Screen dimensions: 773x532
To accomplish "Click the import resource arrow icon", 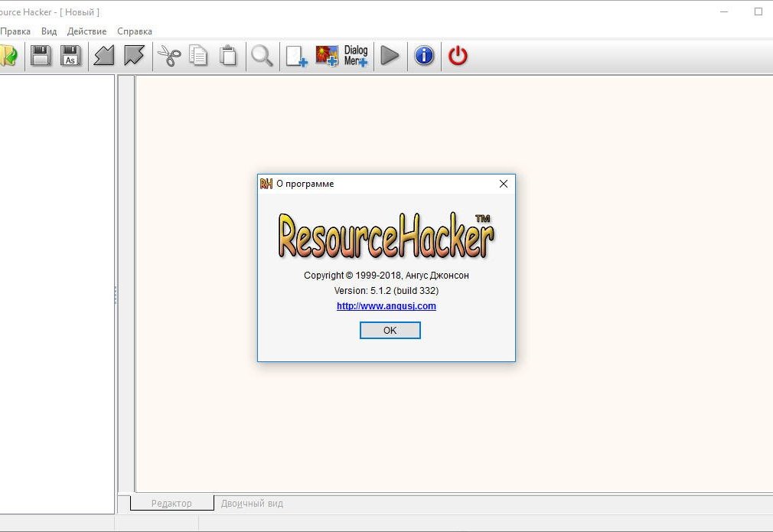I will (x=104, y=56).
